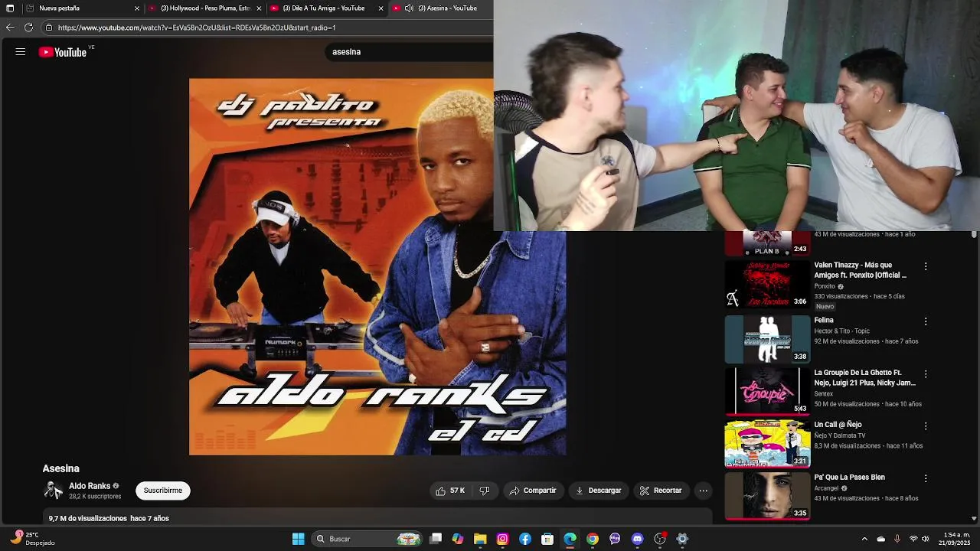
Task: Open the volume control in system tray
Action: pyautogui.click(x=925, y=539)
